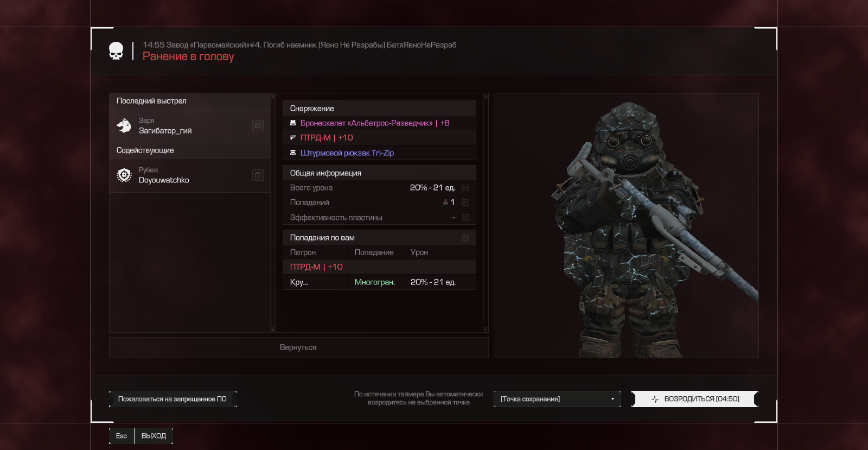Click the armor icon beside Бронескелет
The height and width of the screenshot is (450, 868).
293,123
